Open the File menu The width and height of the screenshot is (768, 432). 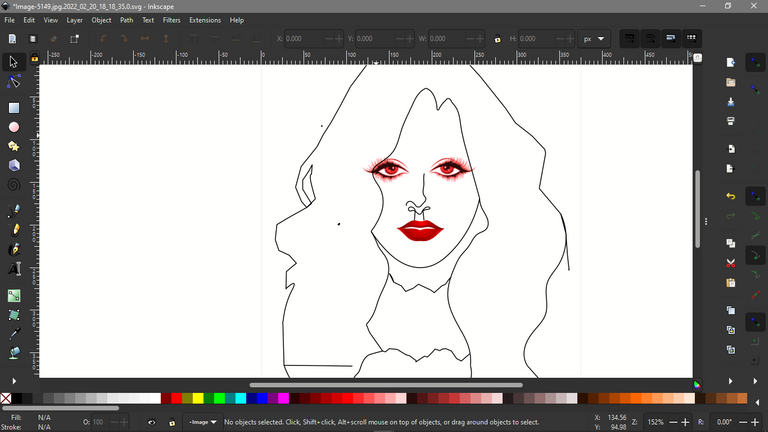point(9,20)
